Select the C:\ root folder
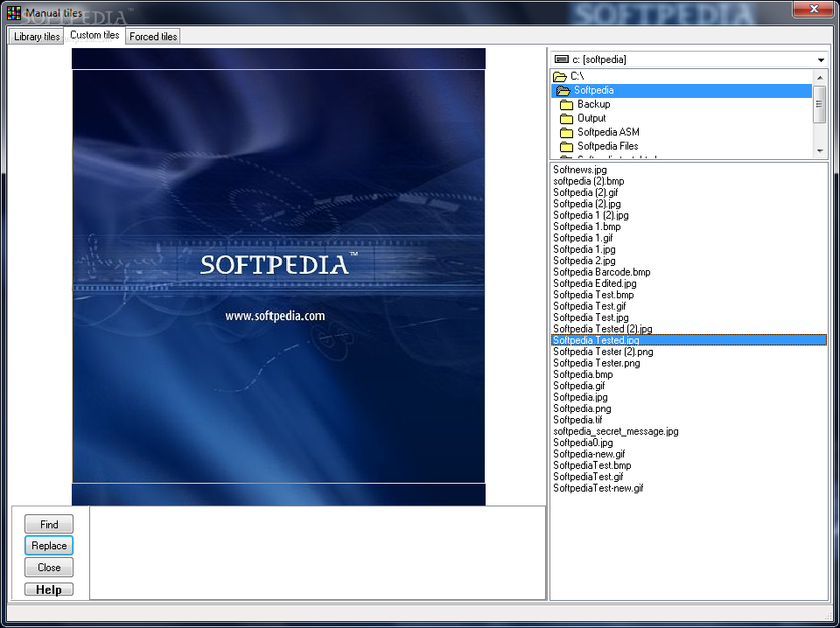This screenshot has height=628, width=840. 682,77
